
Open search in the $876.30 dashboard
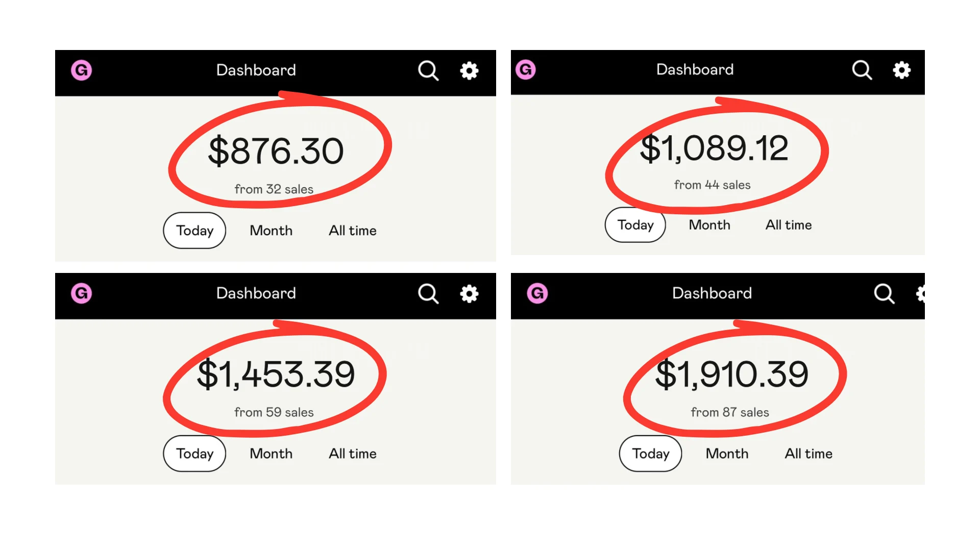pos(428,71)
